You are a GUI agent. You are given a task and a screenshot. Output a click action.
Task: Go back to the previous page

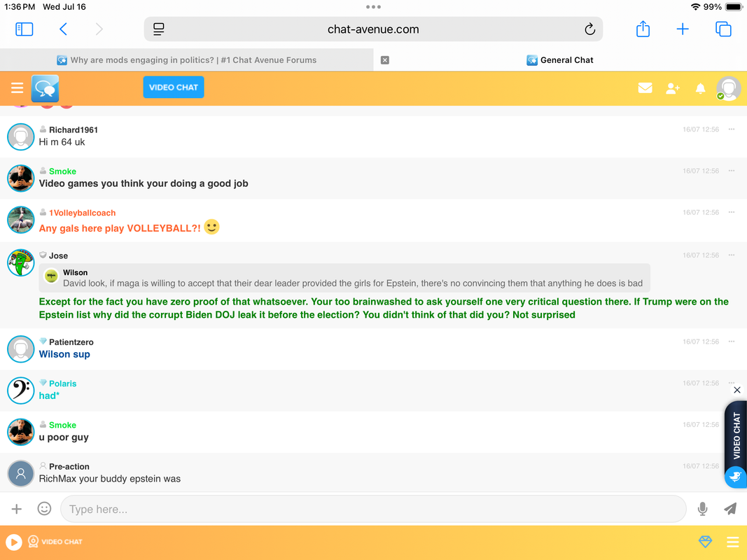pyautogui.click(x=63, y=29)
